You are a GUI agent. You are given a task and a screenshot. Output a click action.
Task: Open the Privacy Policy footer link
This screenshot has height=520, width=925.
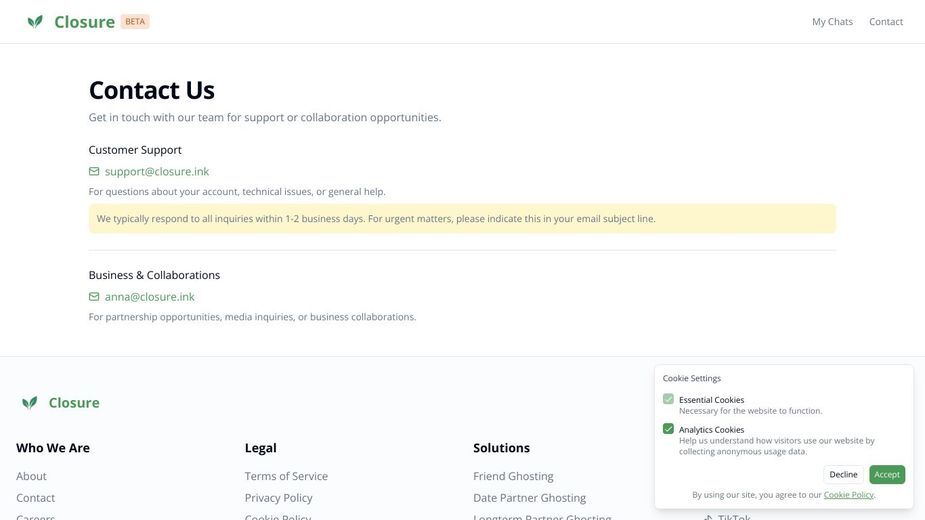point(278,498)
